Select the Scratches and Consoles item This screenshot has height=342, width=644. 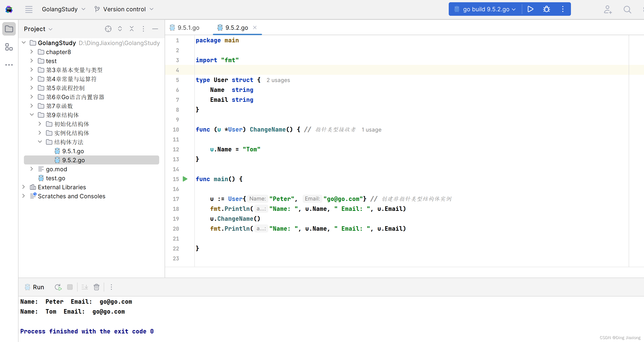(x=71, y=196)
